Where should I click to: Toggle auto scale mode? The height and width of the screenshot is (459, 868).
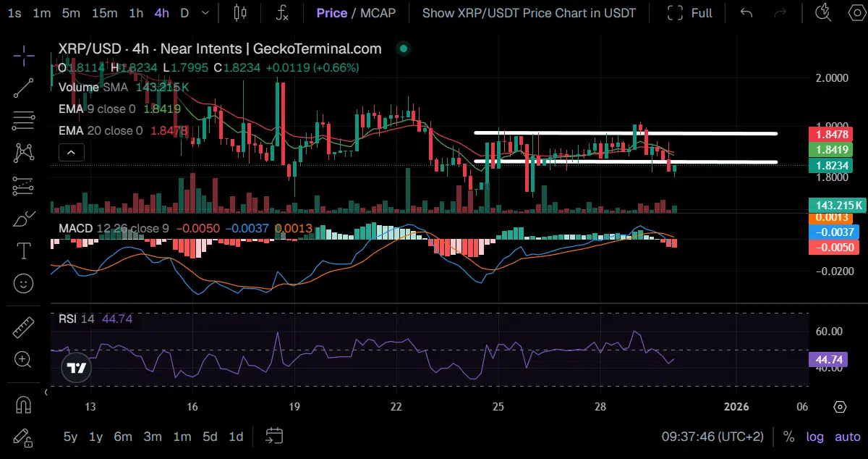tap(848, 437)
